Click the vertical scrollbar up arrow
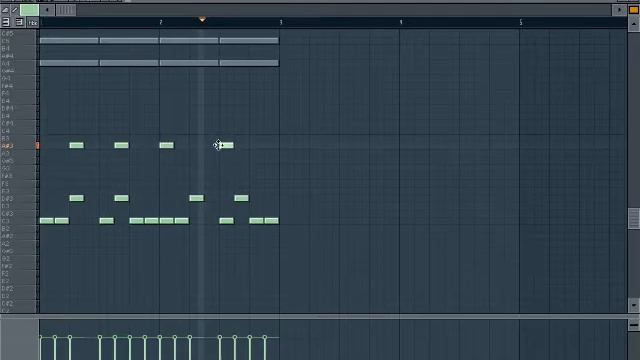Viewport: 640px width, 360px height. point(633,24)
